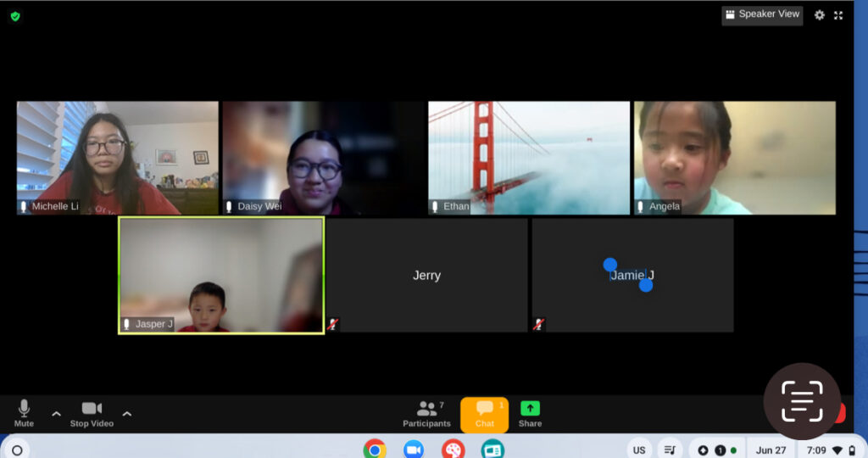This screenshot has width=868, height=458.
Task: Click Angela's microphone icon
Action: 641,207
